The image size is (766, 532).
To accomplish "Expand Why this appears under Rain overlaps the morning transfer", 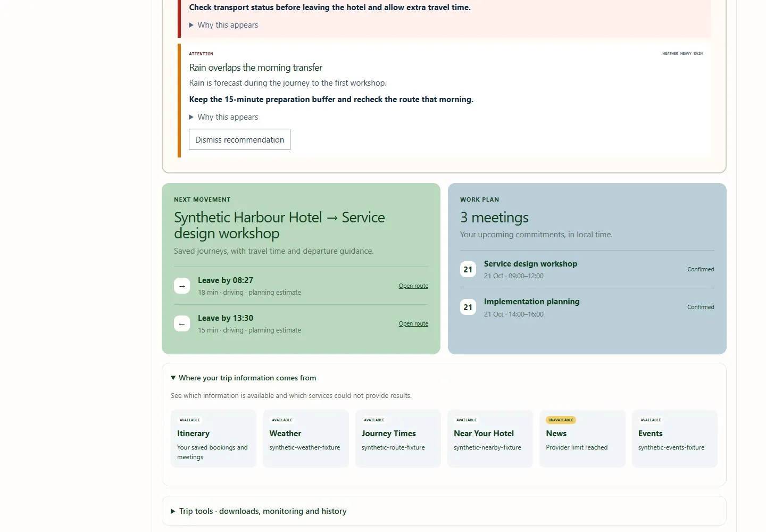I will 223,117.
